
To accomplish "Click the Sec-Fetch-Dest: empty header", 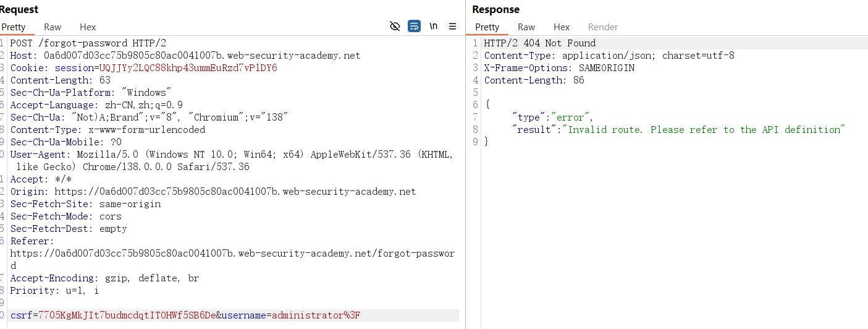I will point(69,229).
